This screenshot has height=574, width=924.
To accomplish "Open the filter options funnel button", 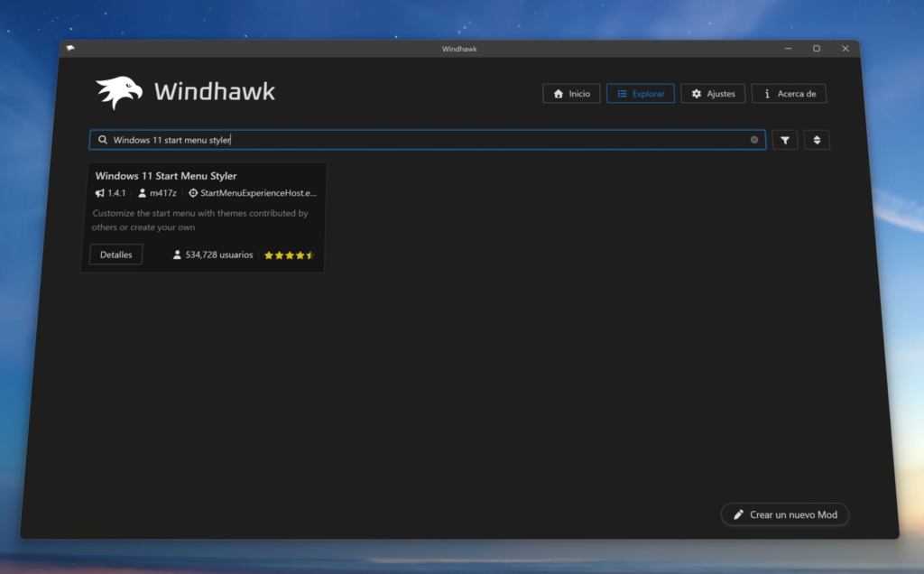I will pyautogui.click(x=785, y=140).
